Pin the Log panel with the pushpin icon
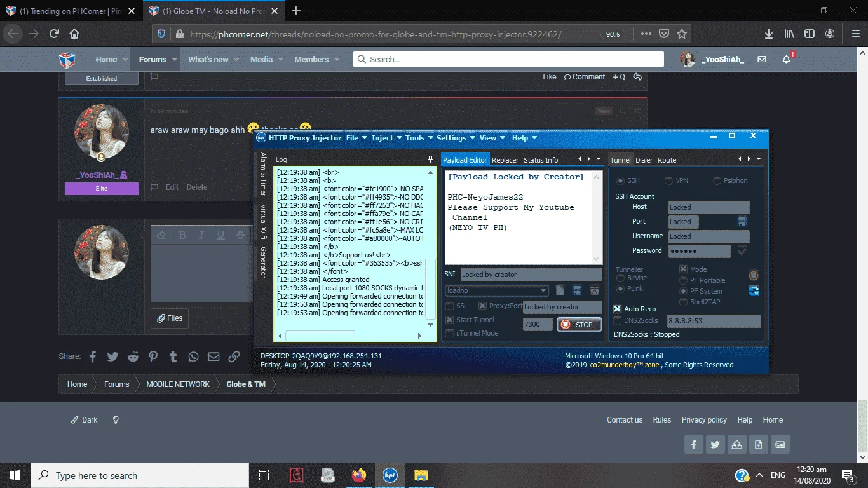Image resolution: width=868 pixels, height=488 pixels. [x=431, y=159]
